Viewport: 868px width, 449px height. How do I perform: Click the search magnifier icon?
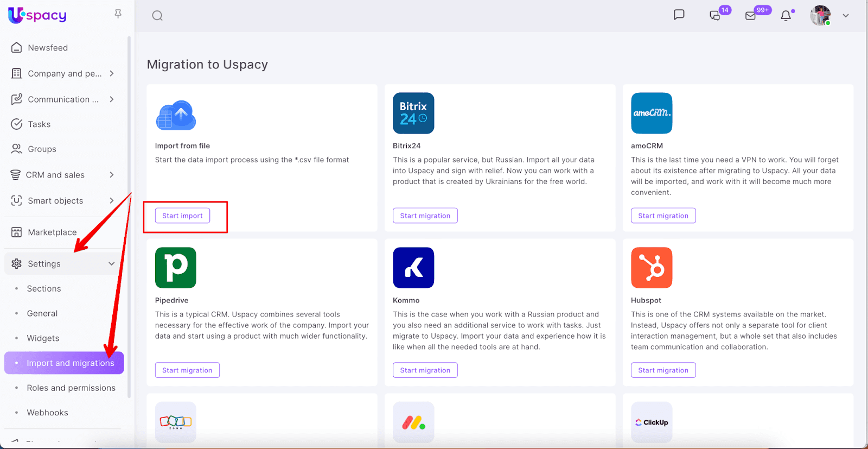pos(157,16)
